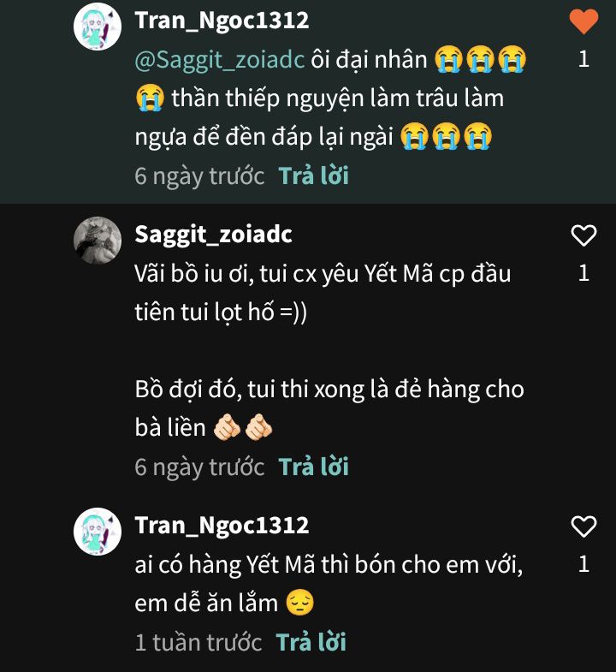
Task: Tap Tran_Ngoc1312's username on the bottom comment
Action: coord(222,525)
